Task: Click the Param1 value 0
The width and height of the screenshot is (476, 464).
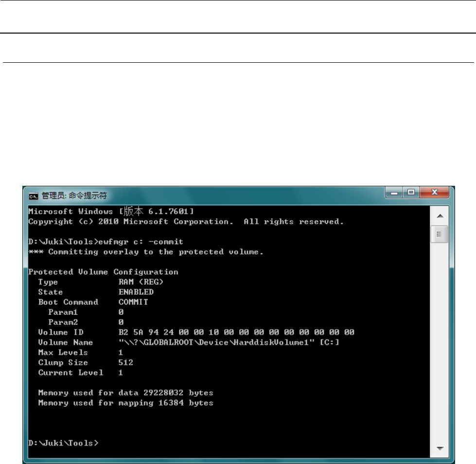Action: click(121, 312)
